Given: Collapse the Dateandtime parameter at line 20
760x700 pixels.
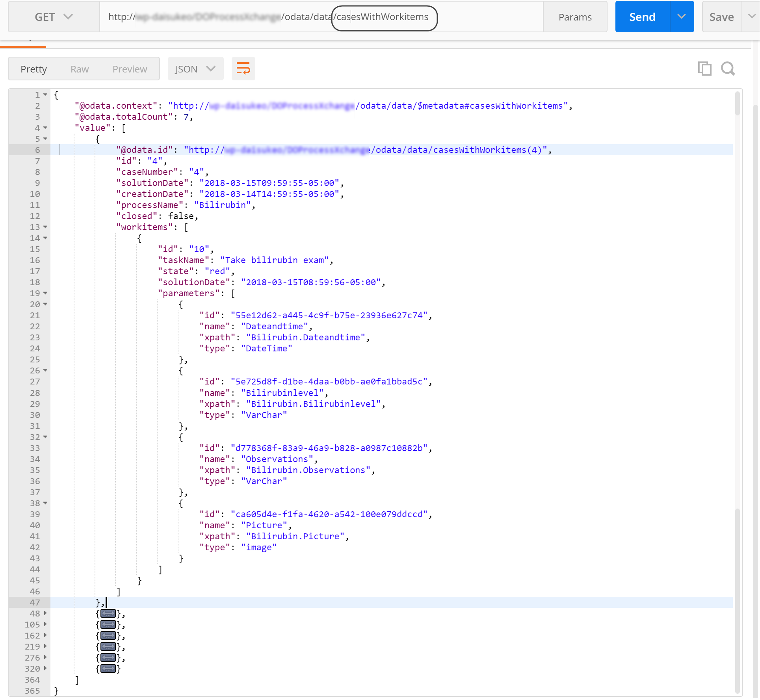Looking at the screenshot, I should pyautogui.click(x=45, y=304).
